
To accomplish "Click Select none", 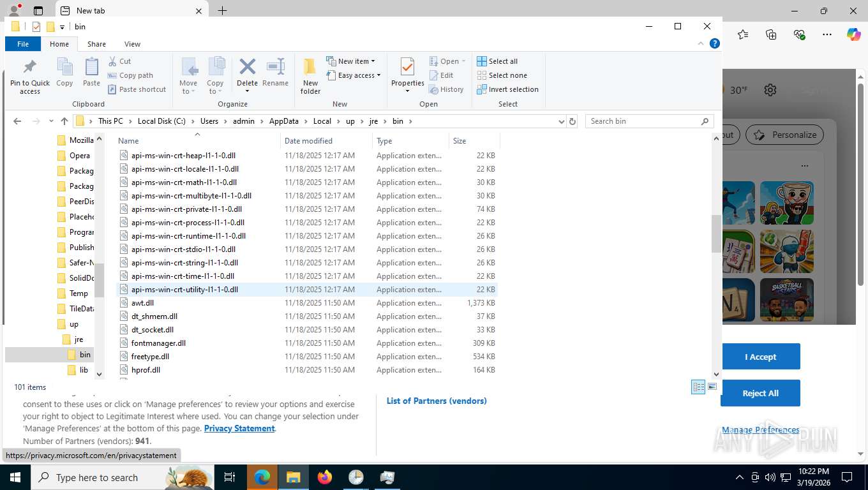I will tap(502, 75).
